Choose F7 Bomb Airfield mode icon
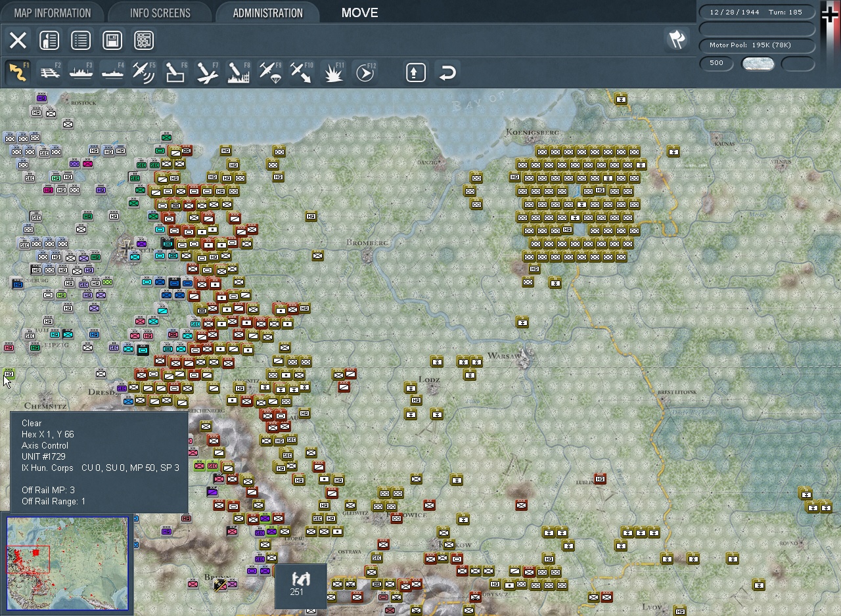Viewport: 841px width, 616px height. tap(207, 72)
